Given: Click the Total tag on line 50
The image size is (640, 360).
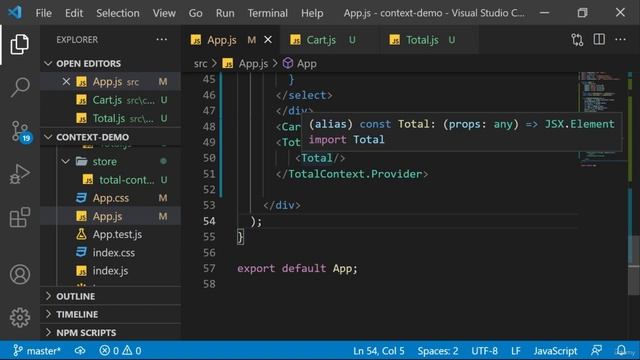Looking at the screenshot, I should (x=320, y=158).
